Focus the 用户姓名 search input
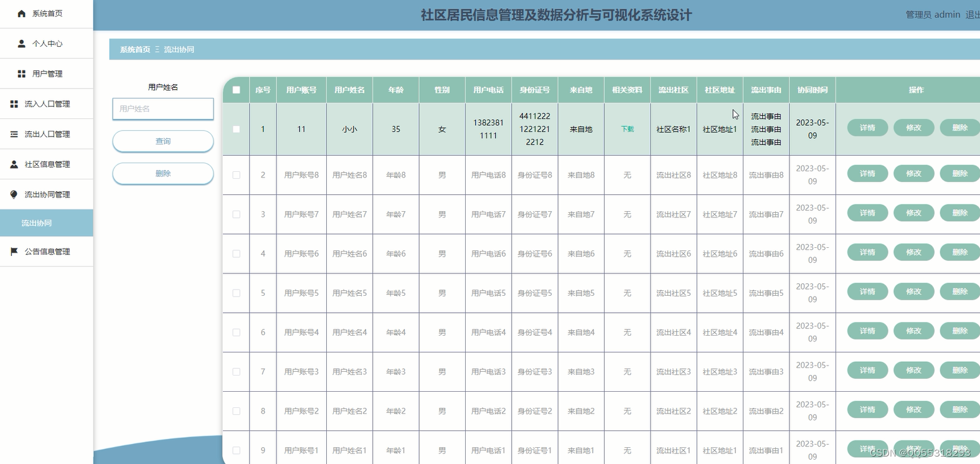Image resolution: width=980 pixels, height=464 pixels. click(163, 108)
